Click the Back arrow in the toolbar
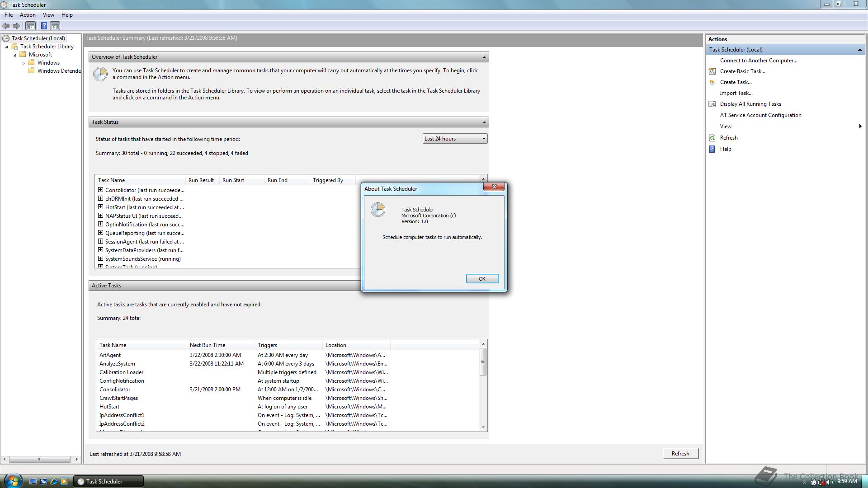Screen dimensions: 868x488 (6, 26)
